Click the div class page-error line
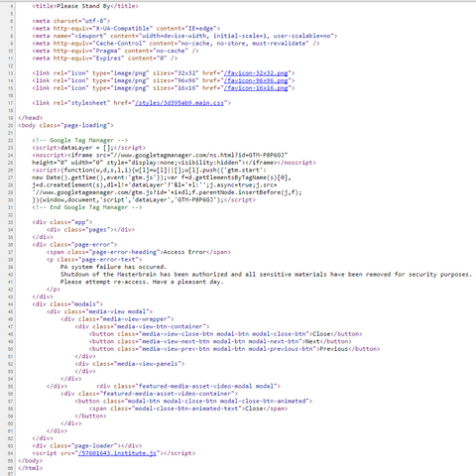 (x=74, y=245)
